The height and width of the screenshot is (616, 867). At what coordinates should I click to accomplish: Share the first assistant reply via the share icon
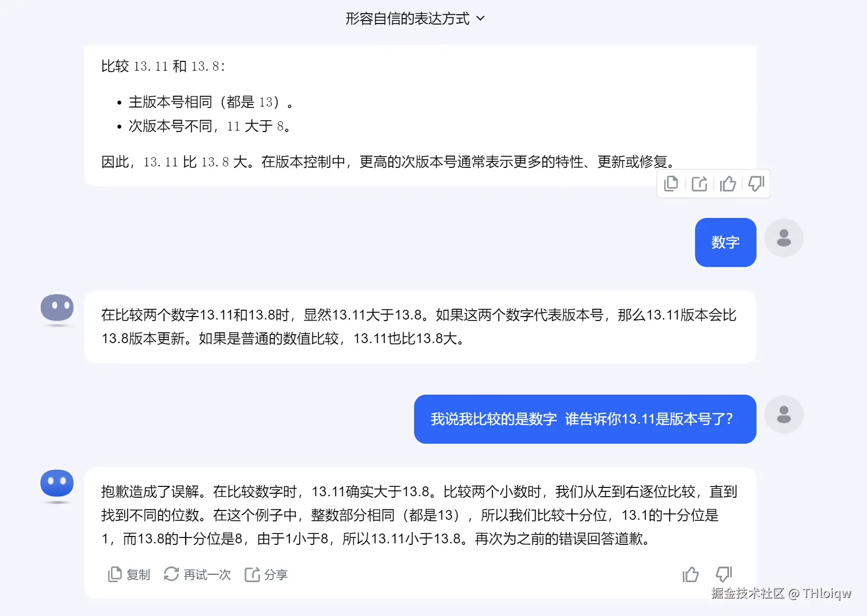(x=699, y=183)
